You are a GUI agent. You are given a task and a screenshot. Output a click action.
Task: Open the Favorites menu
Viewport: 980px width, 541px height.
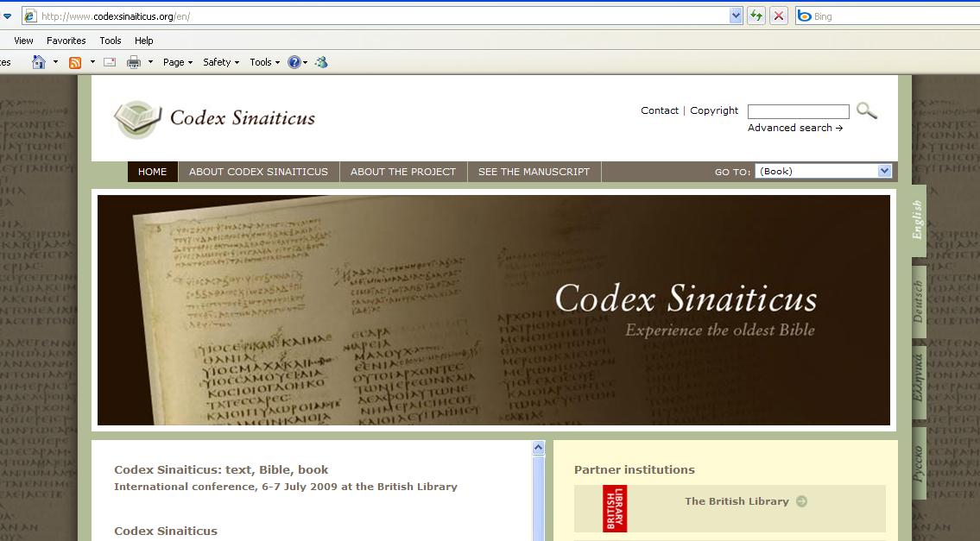[66, 40]
